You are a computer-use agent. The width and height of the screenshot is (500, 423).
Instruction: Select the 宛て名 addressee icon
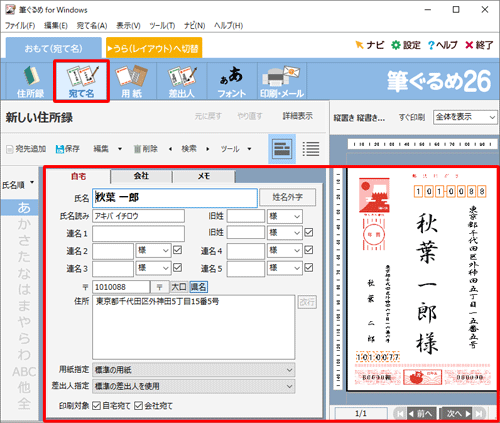click(81, 81)
